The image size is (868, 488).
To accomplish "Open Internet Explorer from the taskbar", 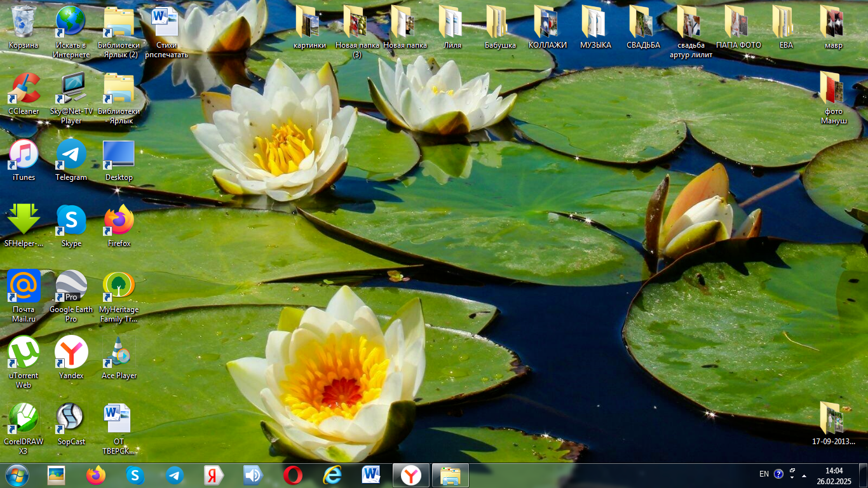I will click(332, 475).
